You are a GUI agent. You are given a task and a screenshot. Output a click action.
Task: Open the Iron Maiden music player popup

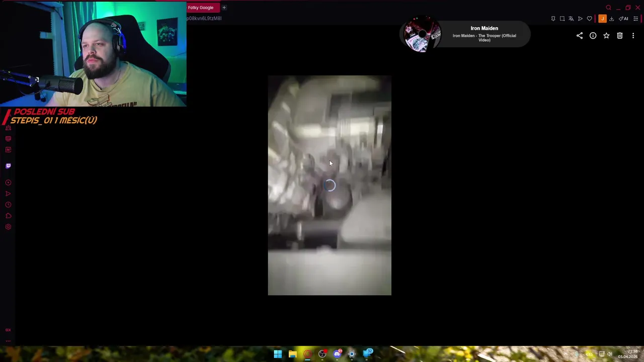point(465,35)
